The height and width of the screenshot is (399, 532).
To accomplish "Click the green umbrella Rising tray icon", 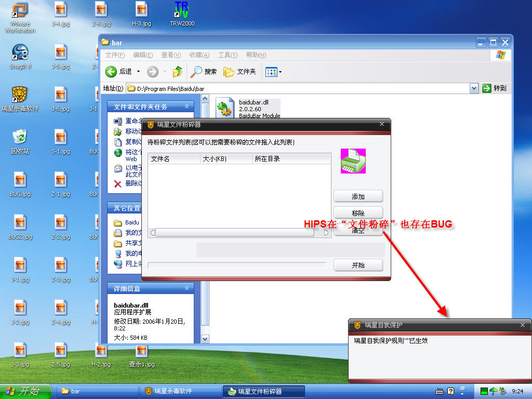I will click(x=494, y=392).
